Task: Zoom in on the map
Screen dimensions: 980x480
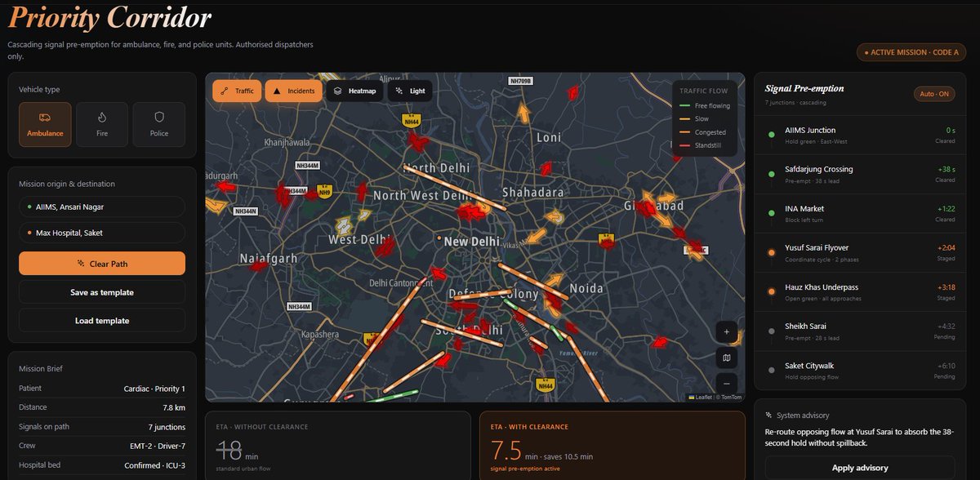Action: tap(727, 331)
